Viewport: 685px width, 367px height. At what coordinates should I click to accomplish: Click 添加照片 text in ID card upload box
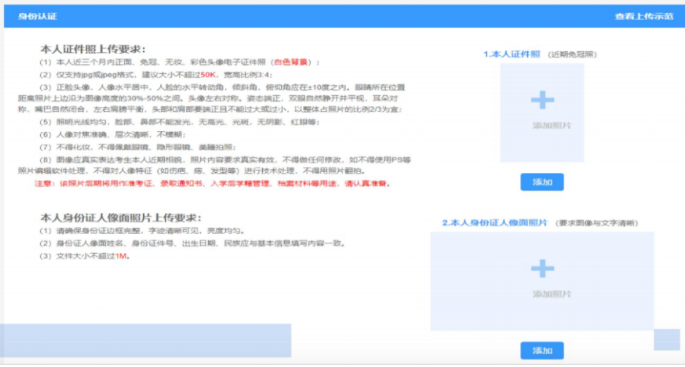[551, 294]
